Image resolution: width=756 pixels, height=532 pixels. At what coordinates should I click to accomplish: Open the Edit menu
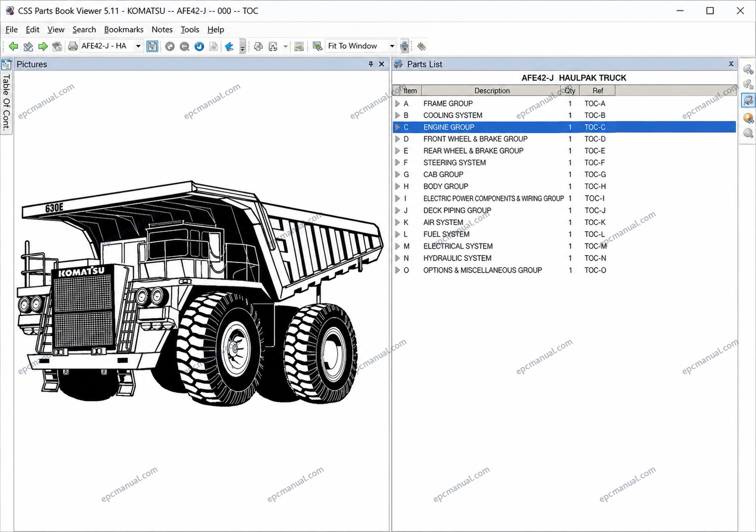coord(32,29)
